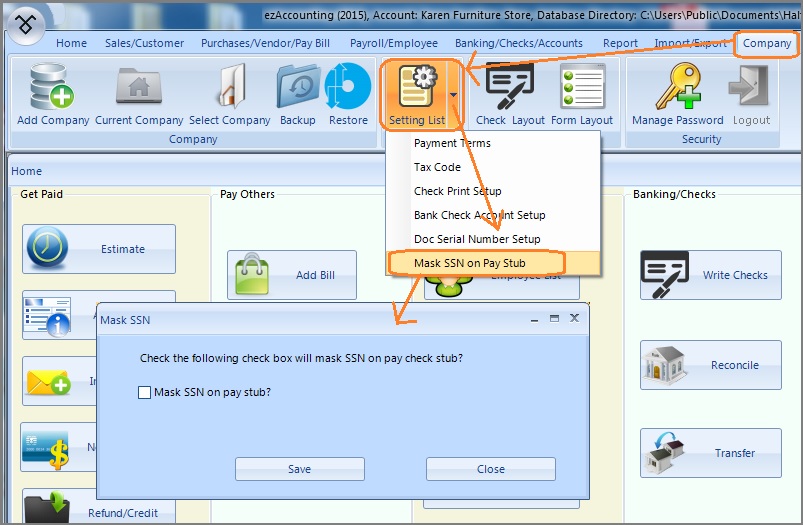Open the Form Layout tool
The image size is (803, 525).
(x=582, y=87)
